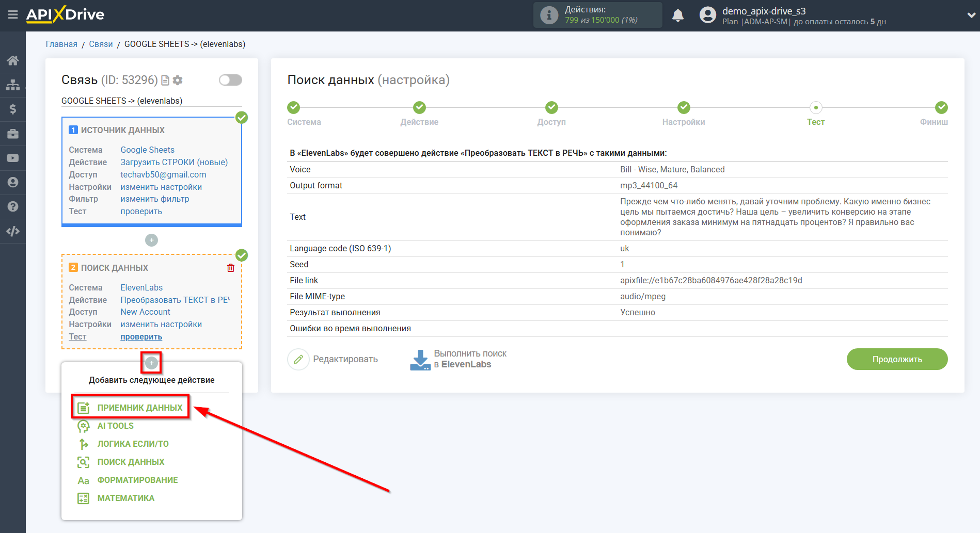Select AI TOOLS from action menu
Image resolution: width=980 pixels, height=533 pixels.
point(115,426)
